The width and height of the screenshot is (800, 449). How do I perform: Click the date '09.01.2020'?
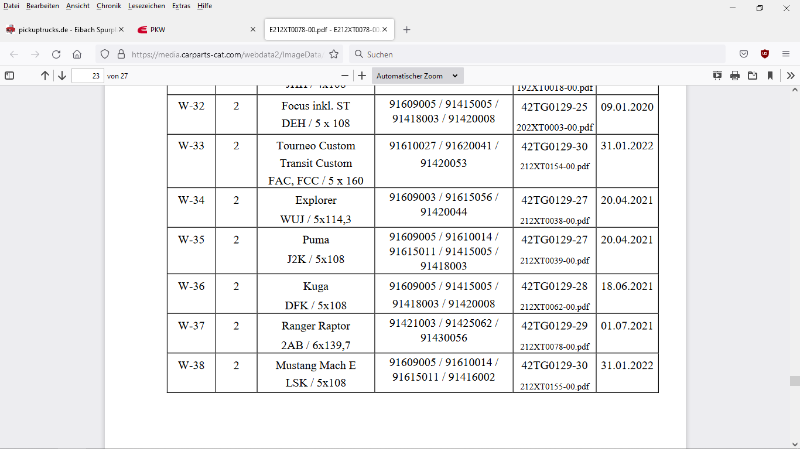pos(627,107)
